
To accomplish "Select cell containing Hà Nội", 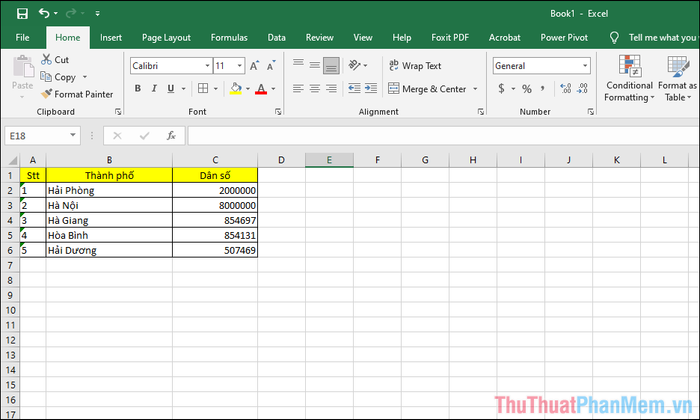I will point(109,205).
